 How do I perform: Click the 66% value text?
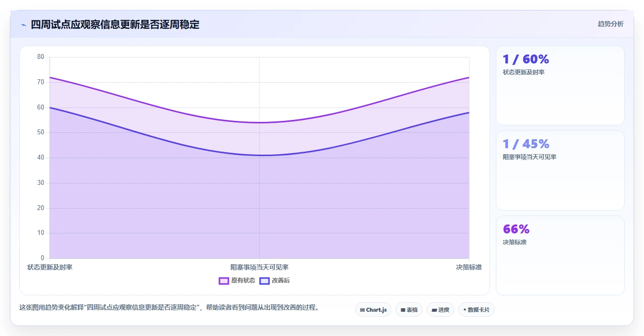click(x=516, y=229)
